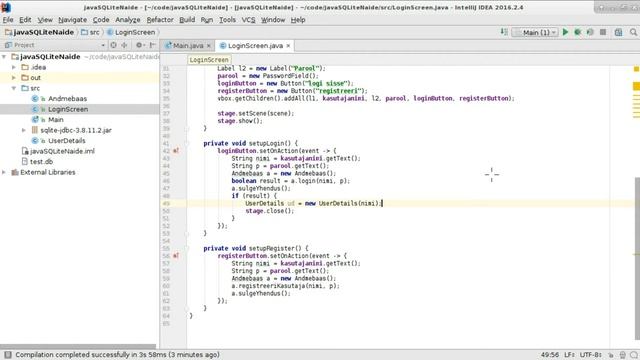Click the Project panel horizontal scrollbar
The width and height of the screenshot is (640, 360).
[x=78, y=346]
